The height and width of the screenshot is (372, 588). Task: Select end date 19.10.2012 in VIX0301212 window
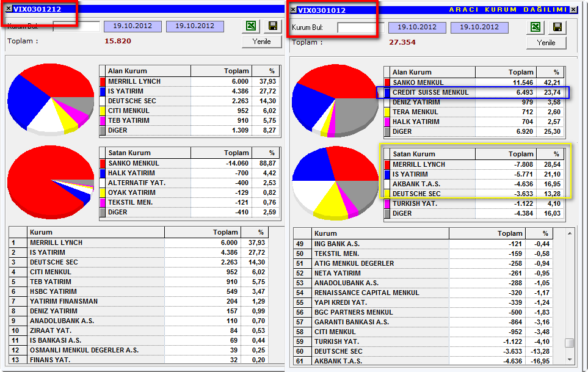click(195, 26)
